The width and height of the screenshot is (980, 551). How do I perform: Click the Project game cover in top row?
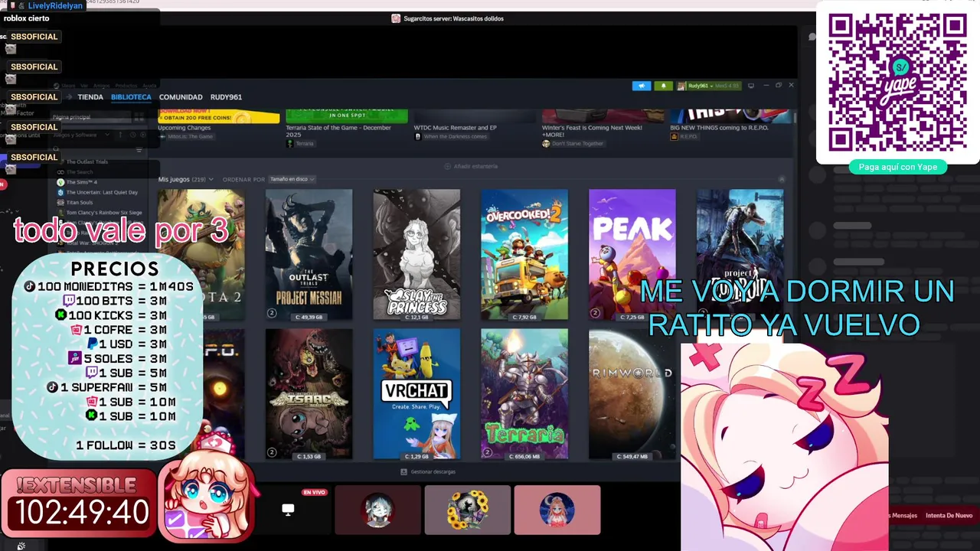(740, 255)
